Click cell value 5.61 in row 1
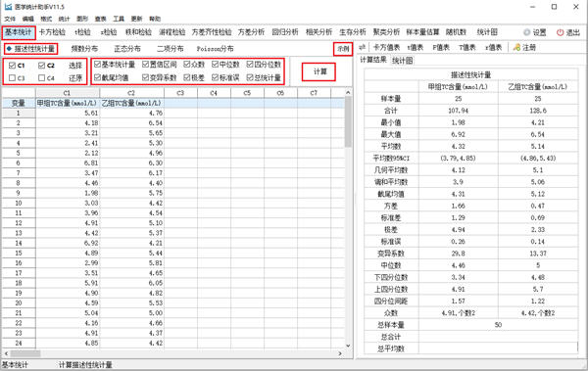Screen dimensions: 588x371 (68, 114)
